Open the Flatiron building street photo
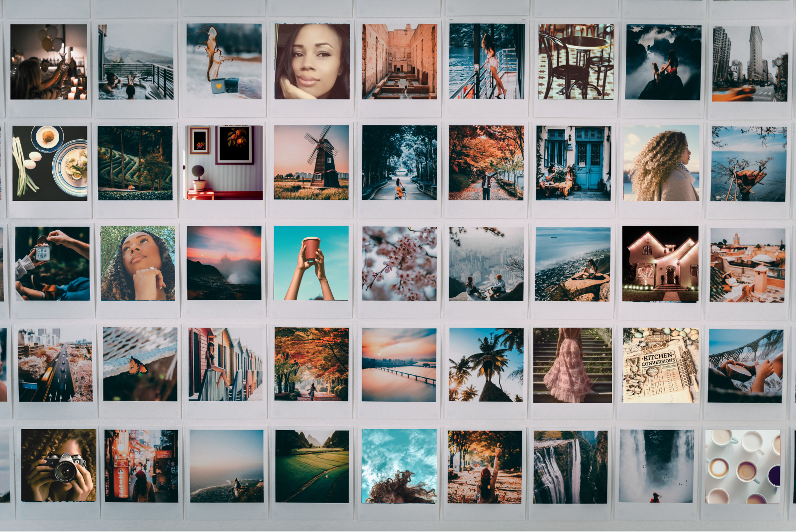The width and height of the screenshot is (796, 532). click(x=750, y=64)
